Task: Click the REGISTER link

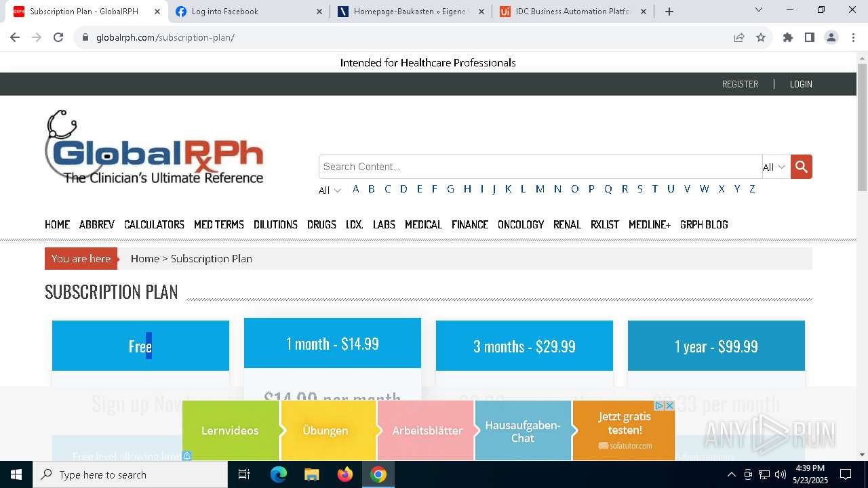Action: pos(740,84)
